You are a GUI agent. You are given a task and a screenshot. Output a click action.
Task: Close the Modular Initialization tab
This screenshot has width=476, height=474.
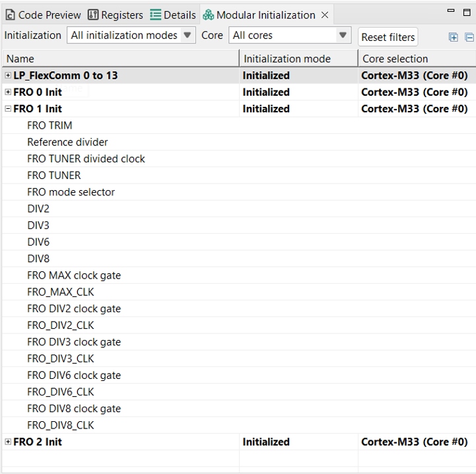coord(325,15)
